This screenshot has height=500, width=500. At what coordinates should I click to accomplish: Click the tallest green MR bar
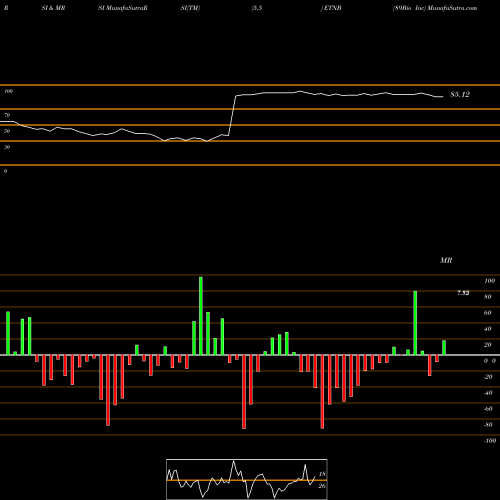pyautogui.click(x=201, y=316)
